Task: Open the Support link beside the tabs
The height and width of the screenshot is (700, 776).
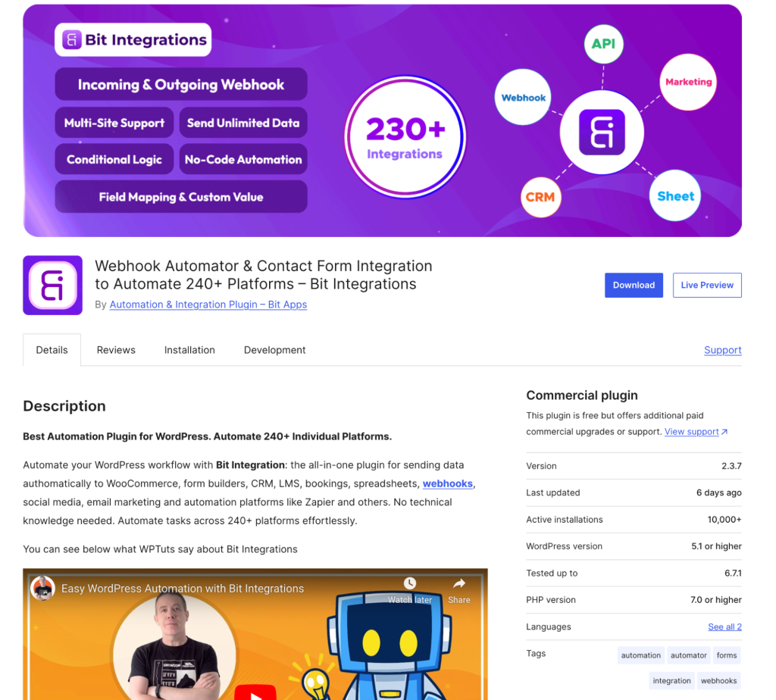Action: 722,350
